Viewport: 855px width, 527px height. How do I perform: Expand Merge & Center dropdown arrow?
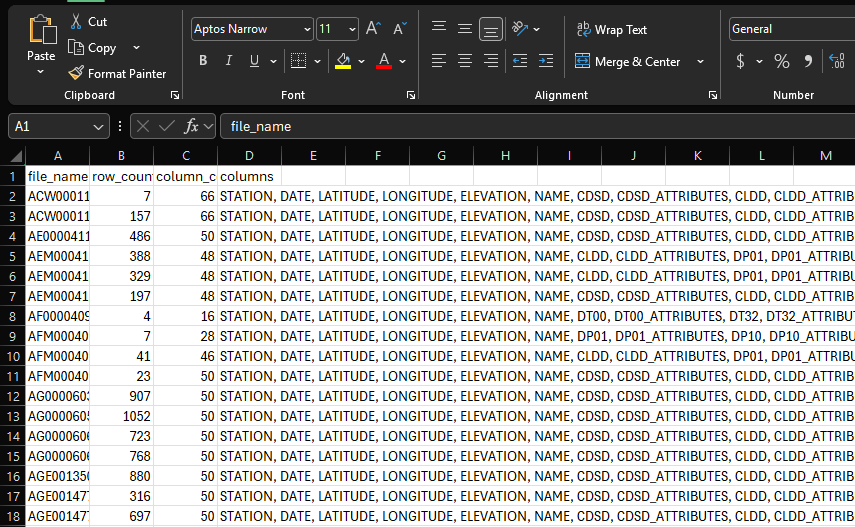pyautogui.click(x=701, y=62)
